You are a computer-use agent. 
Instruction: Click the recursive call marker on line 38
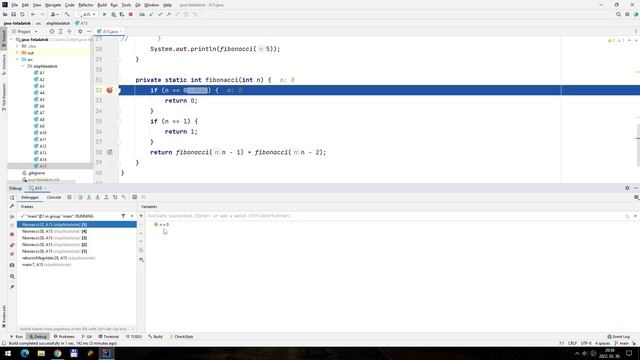click(x=109, y=152)
